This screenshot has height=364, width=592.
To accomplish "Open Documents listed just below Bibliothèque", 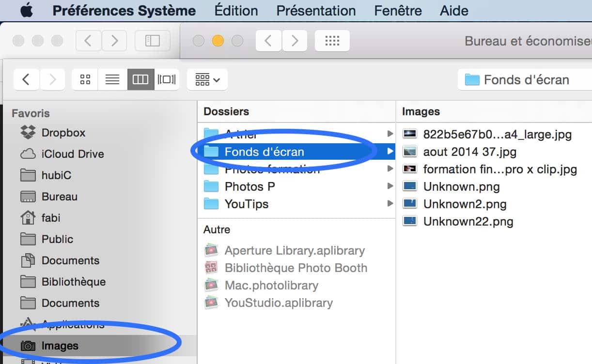I will click(70, 303).
